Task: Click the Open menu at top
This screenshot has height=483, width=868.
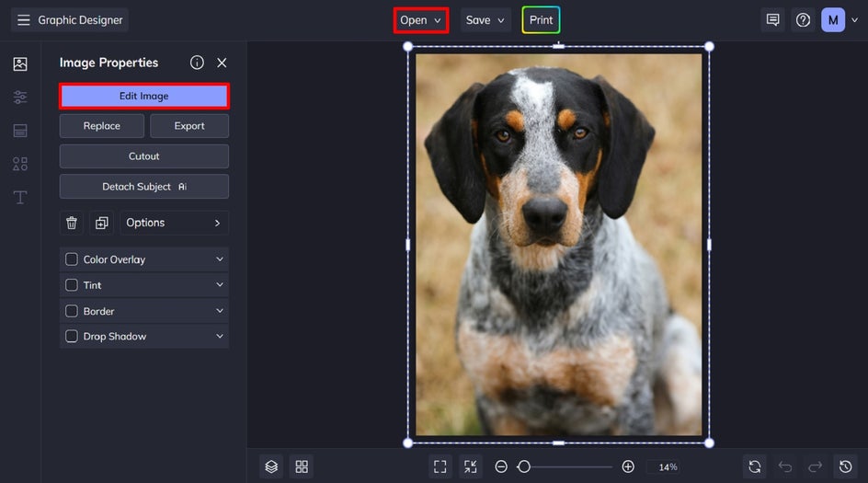Action: click(420, 20)
